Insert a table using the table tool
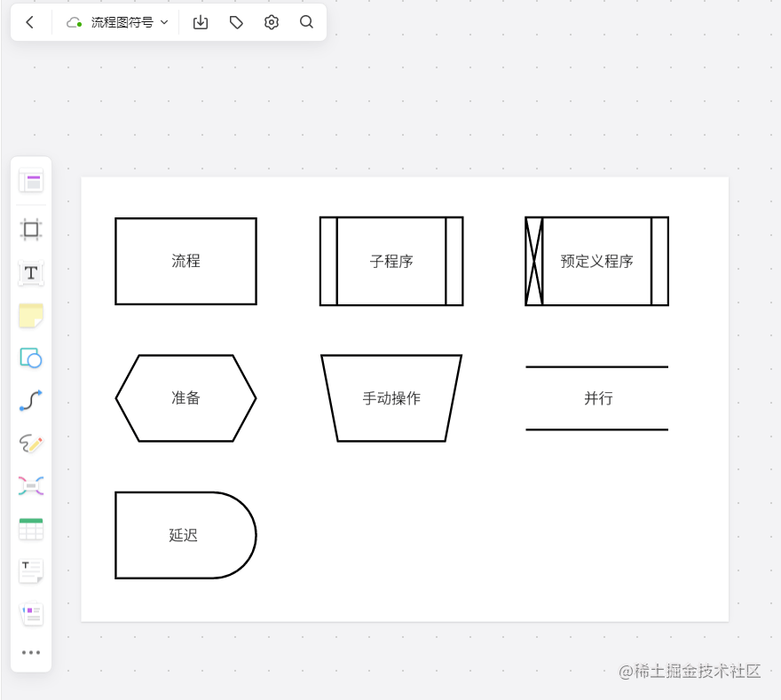The image size is (781, 700). [31, 528]
